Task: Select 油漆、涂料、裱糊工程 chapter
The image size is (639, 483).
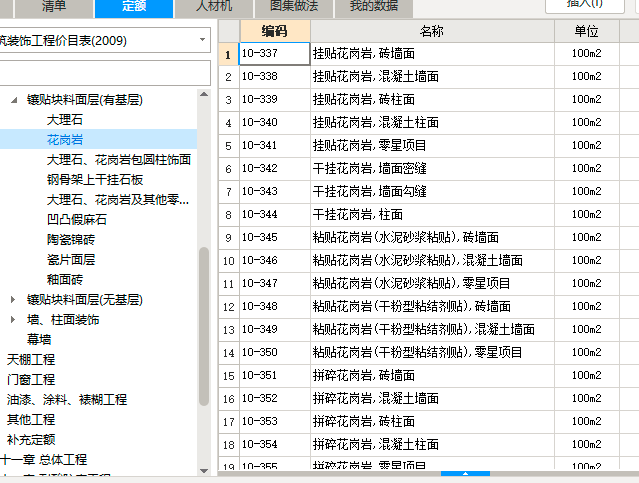Action: click(x=67, y=399)
